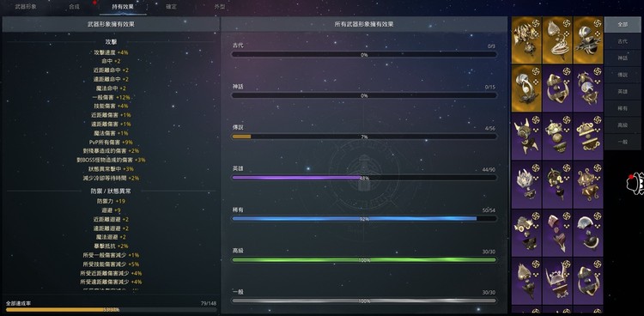Show only 一般 grade cards
The image size is (644, 316).
623,142
